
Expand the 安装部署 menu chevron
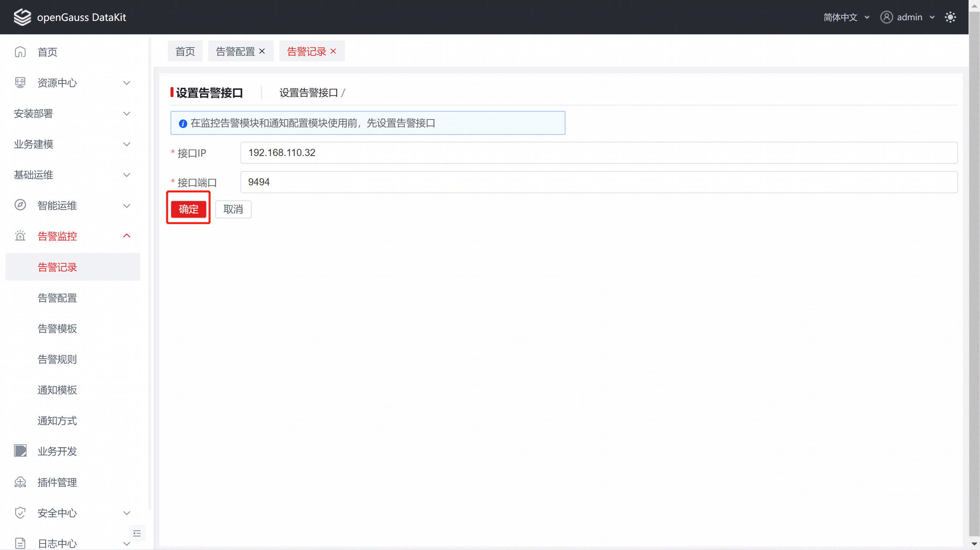pyautogui.click(x=127, y=113)
